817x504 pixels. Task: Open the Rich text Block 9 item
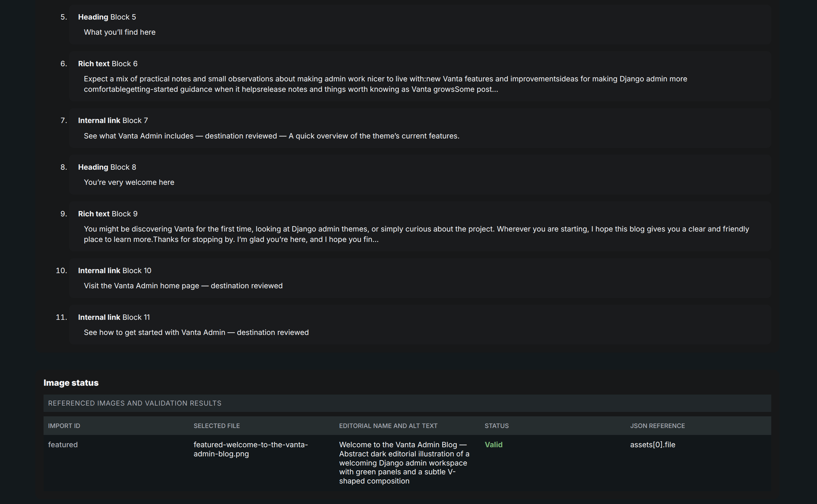click(x=420, y=226)
